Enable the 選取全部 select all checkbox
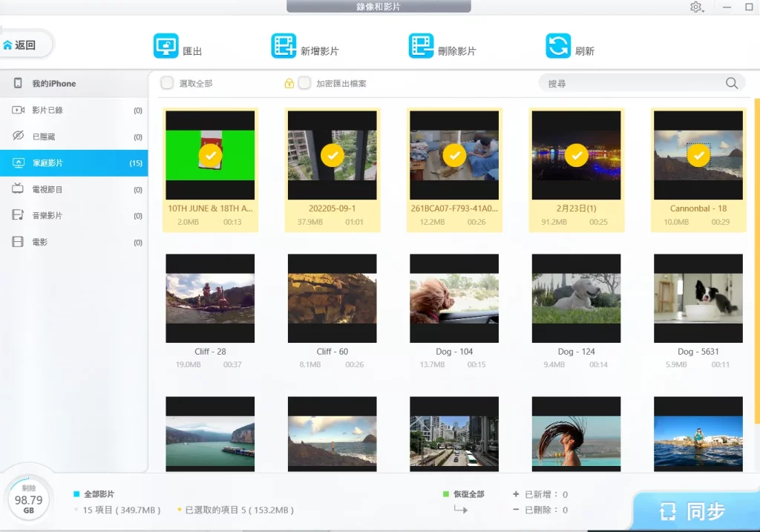Image resolution: width=760 pixels, height=532 pixels. [167, 83]
